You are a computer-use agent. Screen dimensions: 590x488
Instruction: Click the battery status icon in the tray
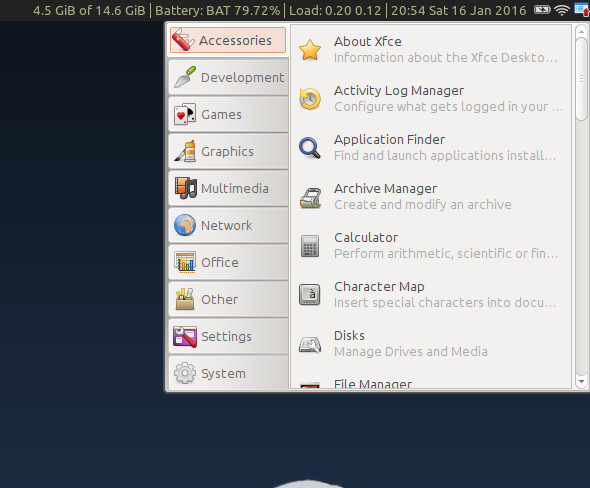pos(542,10)
